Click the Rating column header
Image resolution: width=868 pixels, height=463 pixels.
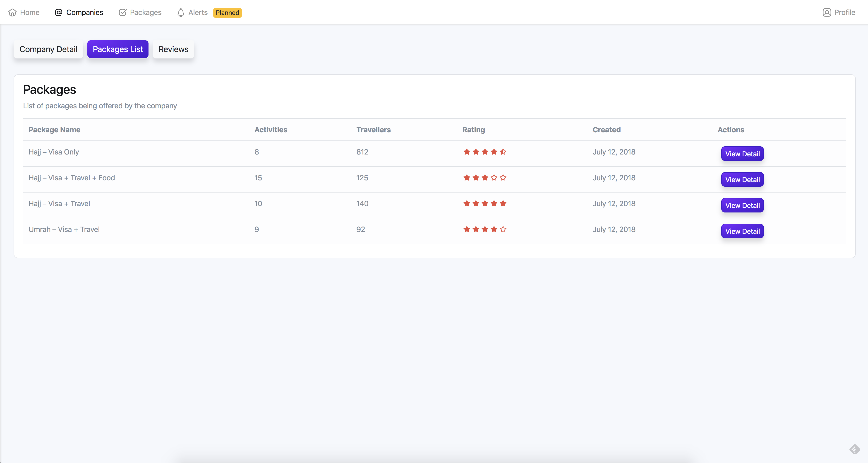point(473,130)
